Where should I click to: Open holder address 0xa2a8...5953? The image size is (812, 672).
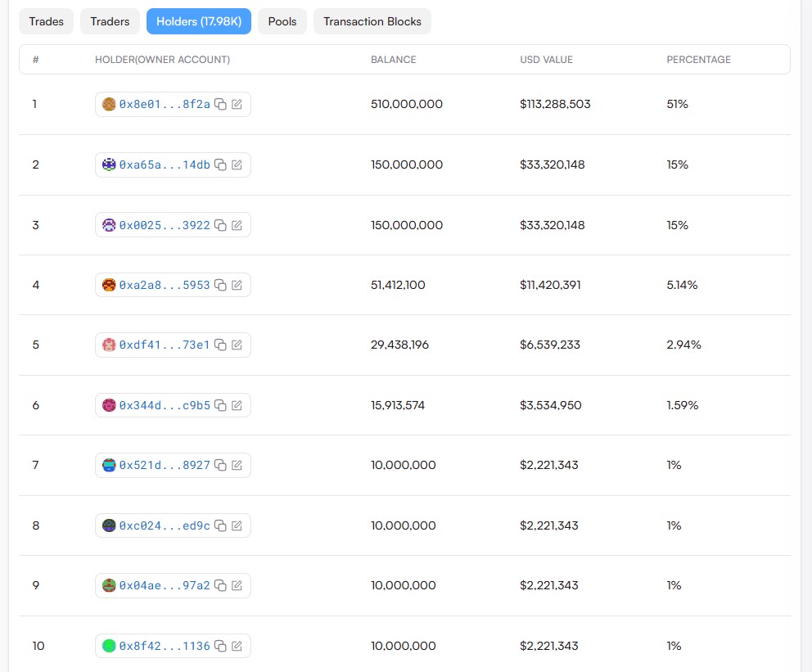(165, 285)
